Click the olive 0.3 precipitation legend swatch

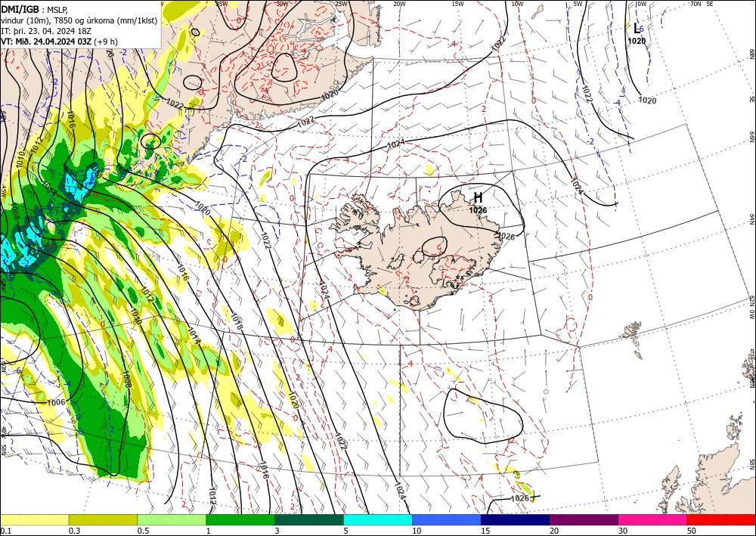103,519
